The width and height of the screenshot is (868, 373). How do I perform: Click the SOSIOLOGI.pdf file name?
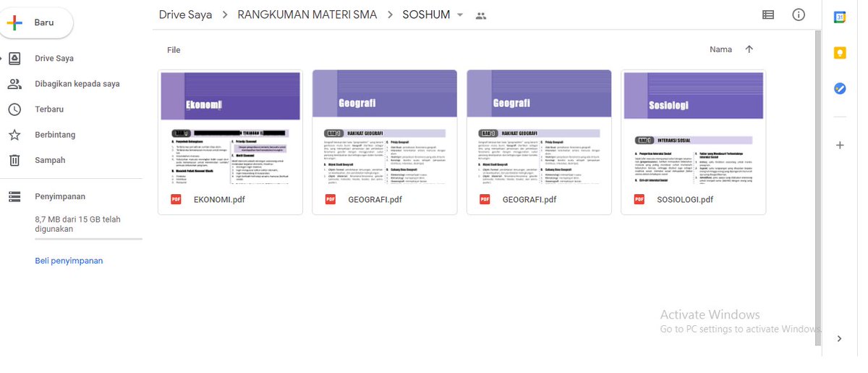[x=685, y=200]
